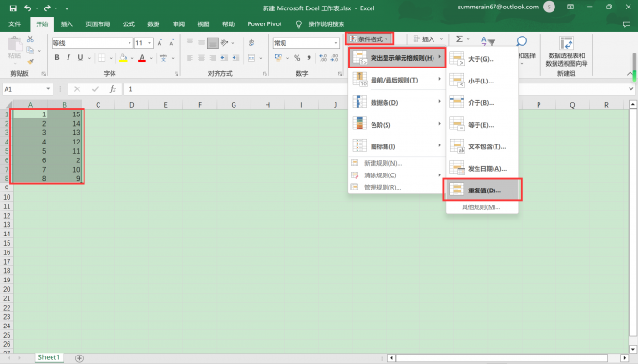Switch to the 公式 ribbon tab
Image resolution: width=638 pixels, height=364 pixels.
[x=129, y=24]
